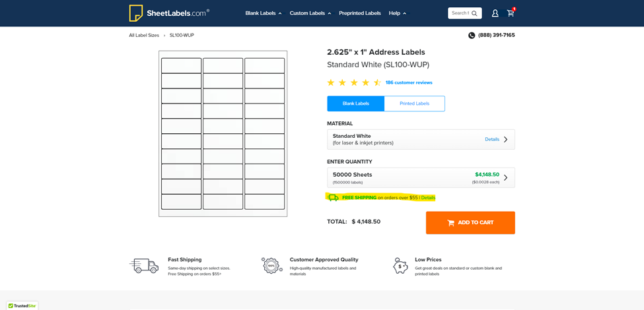644x310 pixels.
Task: Click the star rating icons
Action: 354,83
